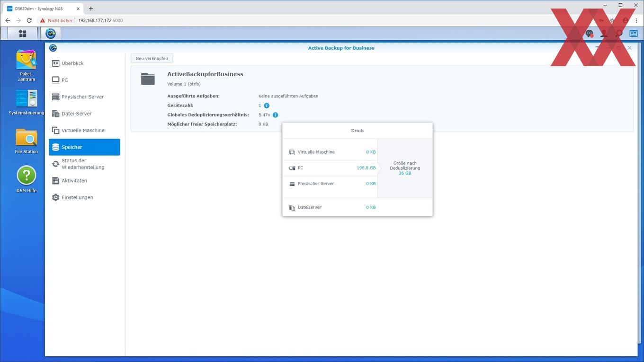Open Aktivitäten in sidebar

point(84,181)
